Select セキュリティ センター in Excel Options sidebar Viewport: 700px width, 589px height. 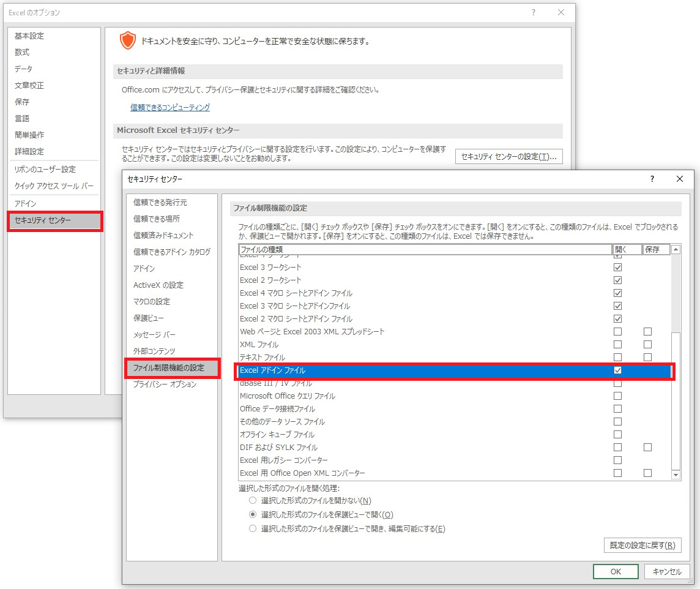(55, 220)
